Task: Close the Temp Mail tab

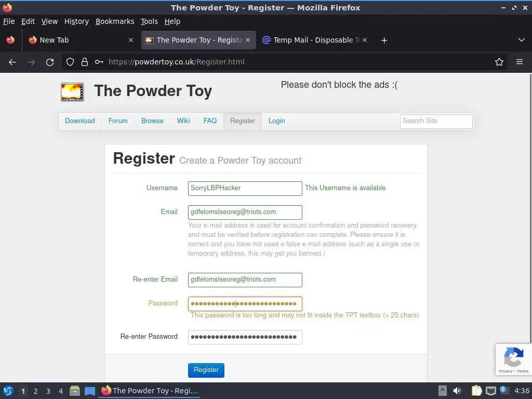Action: coord(365,40)
